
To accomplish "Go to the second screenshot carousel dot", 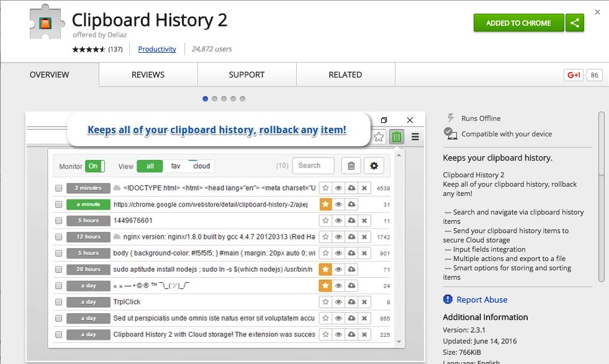I will click(x=214, y=99).
